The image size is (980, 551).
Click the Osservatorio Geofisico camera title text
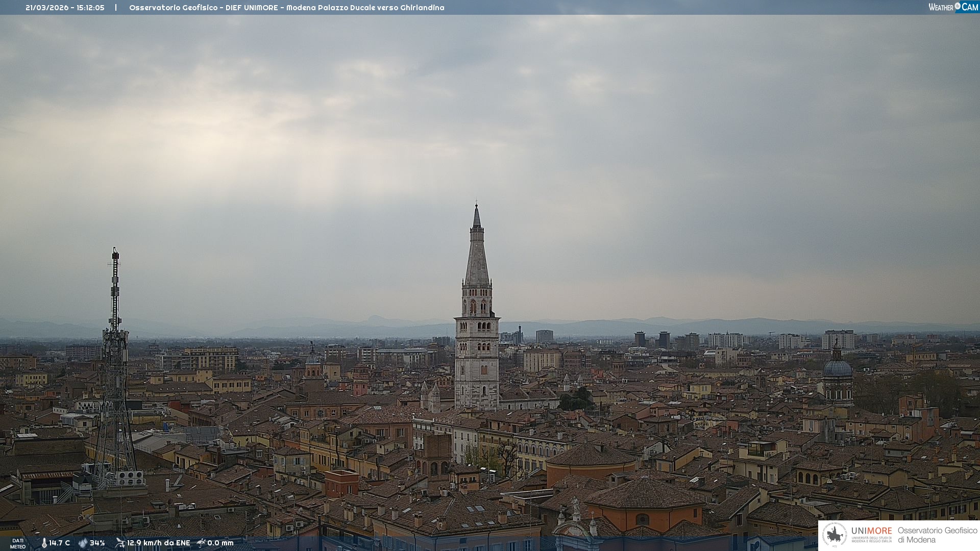point(286,8)
